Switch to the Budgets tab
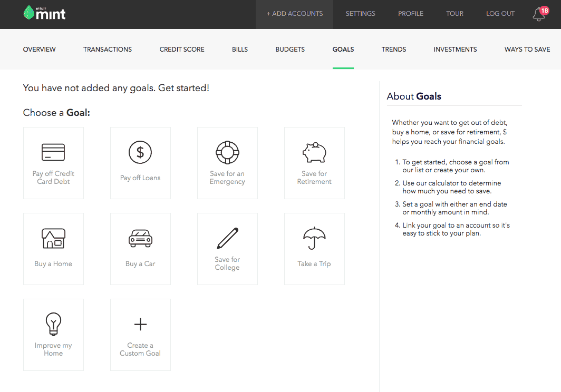Image resolution: width=561 pixels, height=392 pixels. click(290, 50)
